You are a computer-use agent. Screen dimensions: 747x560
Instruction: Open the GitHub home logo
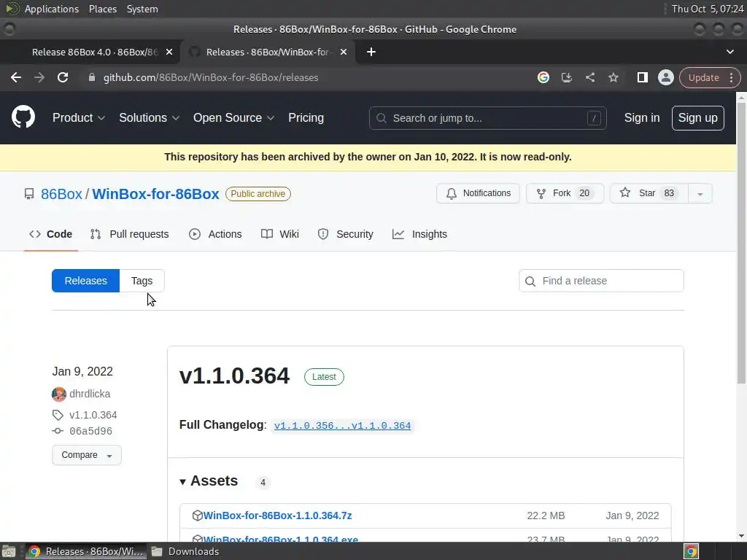[x=23, y=117]
